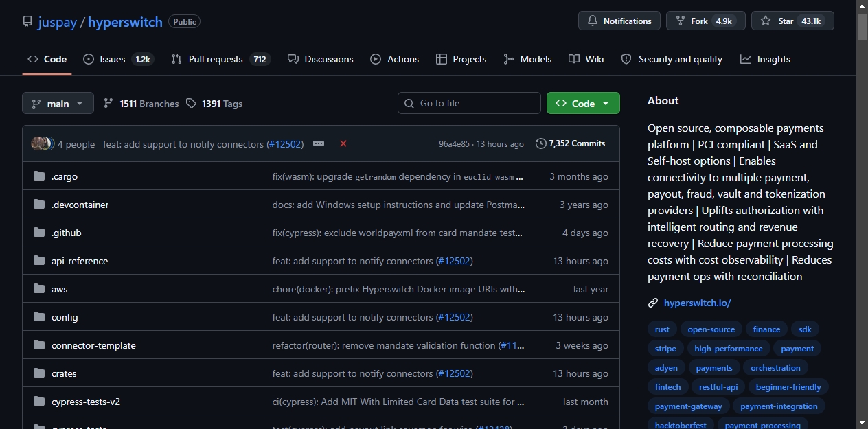868x429 pixels.
Task: Open the cypress-tests-v2 folder
Action: (86, 402)
